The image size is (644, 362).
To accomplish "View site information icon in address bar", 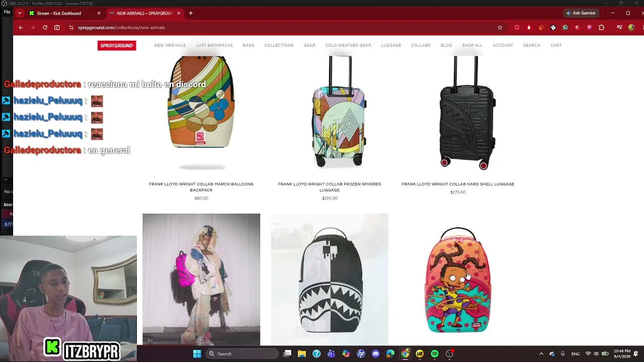I will coord(71,28).
